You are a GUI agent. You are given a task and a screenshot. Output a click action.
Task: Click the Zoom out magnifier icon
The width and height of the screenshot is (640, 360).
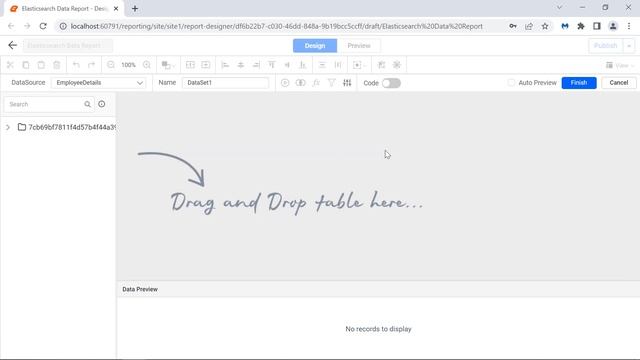[x=111, y=65]
